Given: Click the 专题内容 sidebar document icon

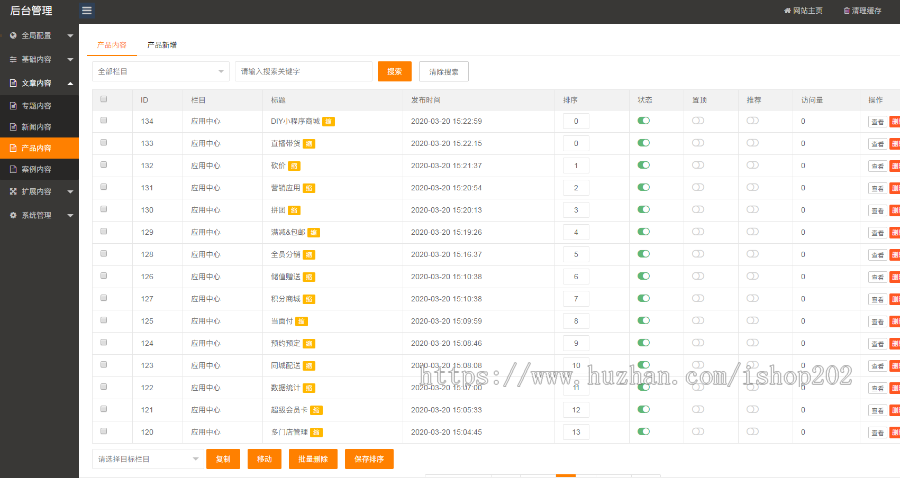Looking at the screenshot, I should pyautogui.click(x=13, y=105).
